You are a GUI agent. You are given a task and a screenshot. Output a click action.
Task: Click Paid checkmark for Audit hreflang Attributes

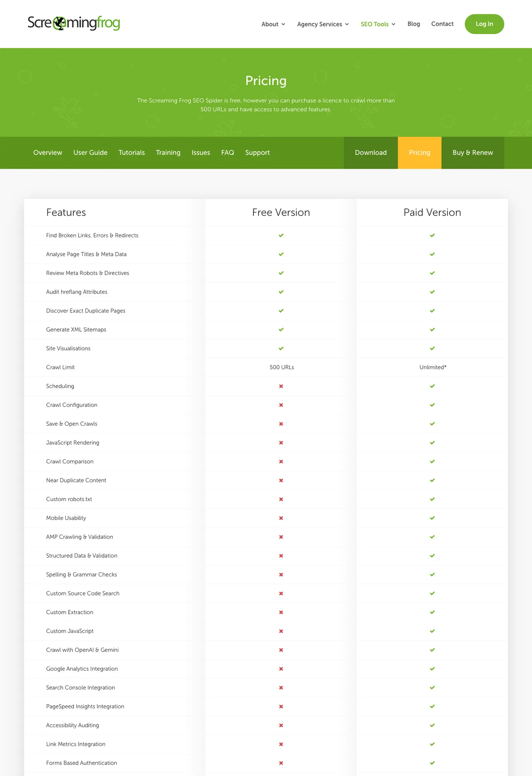432,292
